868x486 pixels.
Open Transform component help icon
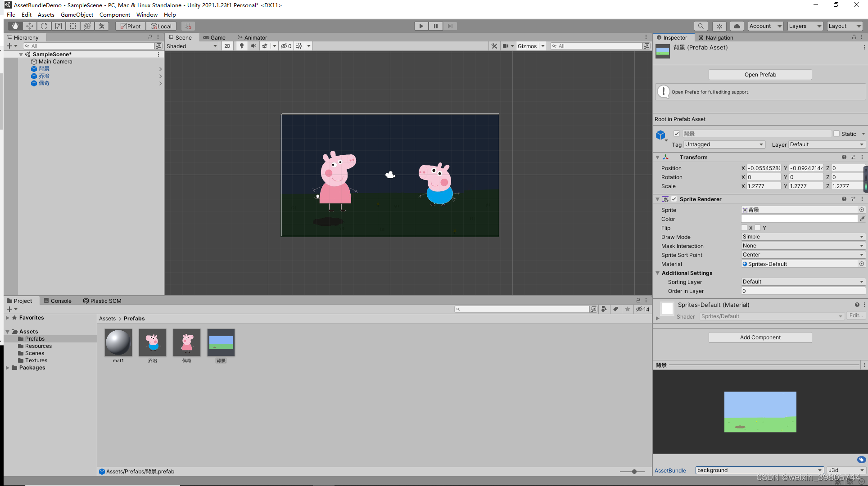pyautogui.click(x=844, y=157)
